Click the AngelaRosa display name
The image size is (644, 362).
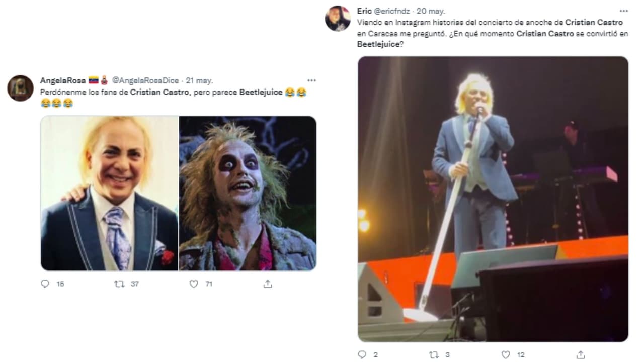62,80
